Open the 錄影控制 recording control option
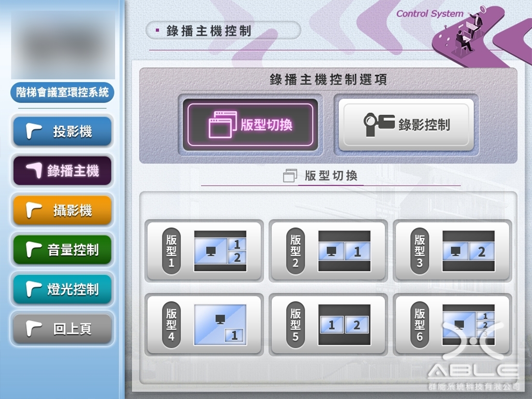This screenshot has width=532, height=399. pyautogui.click(x=406, y=125)
